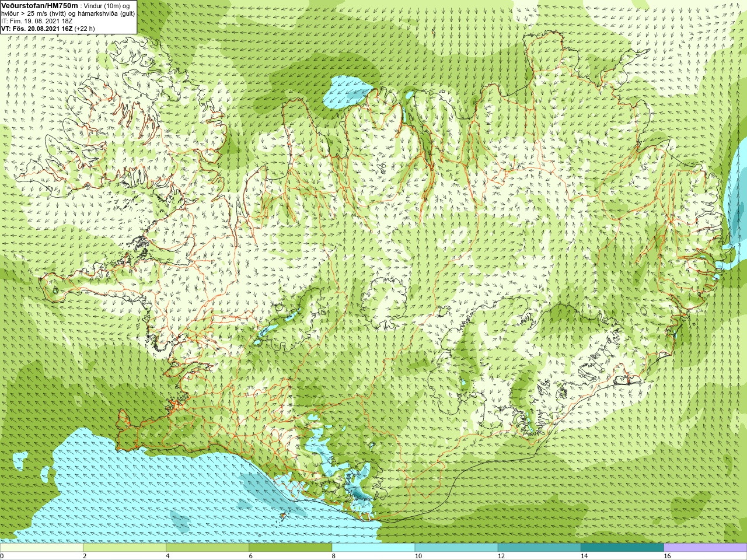
Task: Click the dark green 6–8 legend swatch
Action: coord(290,548)
